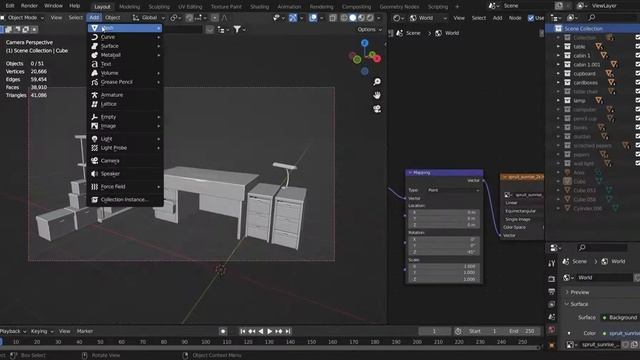Choose Armature from the Add menu

[125, 95]
